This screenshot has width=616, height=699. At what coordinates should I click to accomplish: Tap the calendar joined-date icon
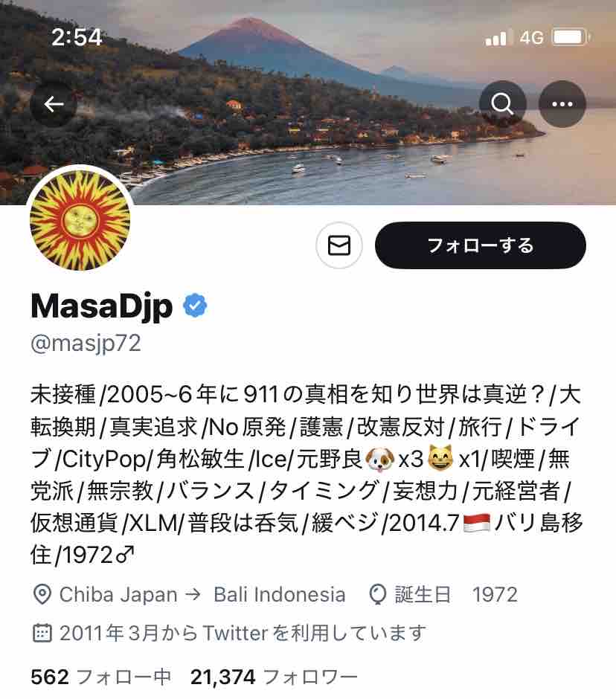point(42,633)
